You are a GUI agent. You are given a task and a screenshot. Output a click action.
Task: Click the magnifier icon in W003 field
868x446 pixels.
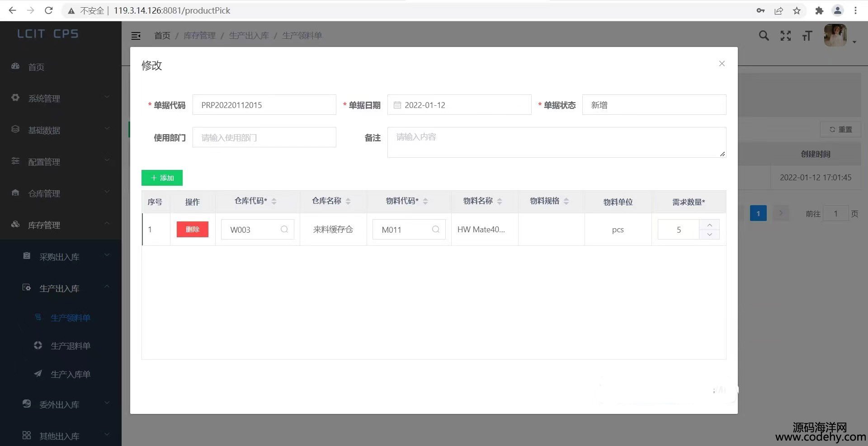click(284, 229)
